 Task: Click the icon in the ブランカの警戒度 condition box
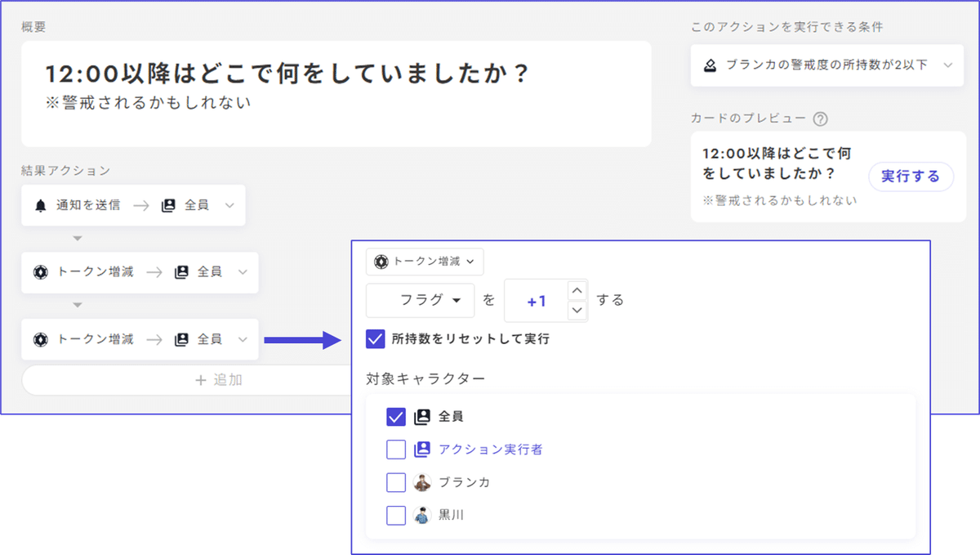[710, 65]
